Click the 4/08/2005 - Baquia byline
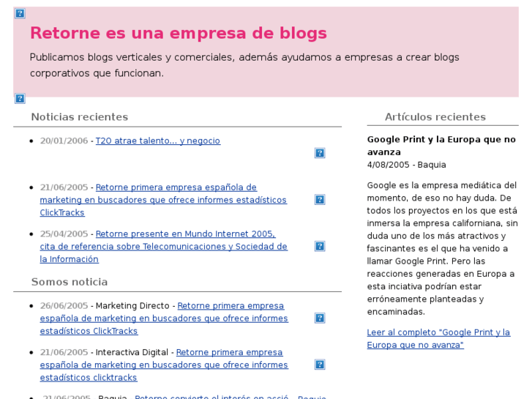The width and height of the screenshot is (532, 399). pyautogui.click(x=406, y=165)
